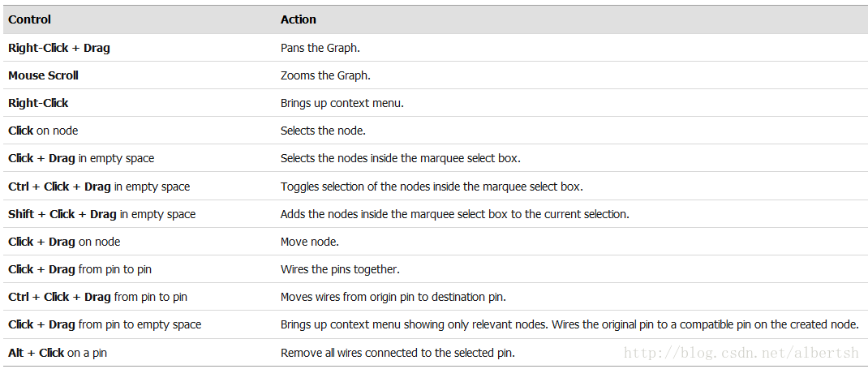The image size is (868, 369).
Task: Click the 'Alt + Click on a pin' entry
Action: click(x=58, y=353)
